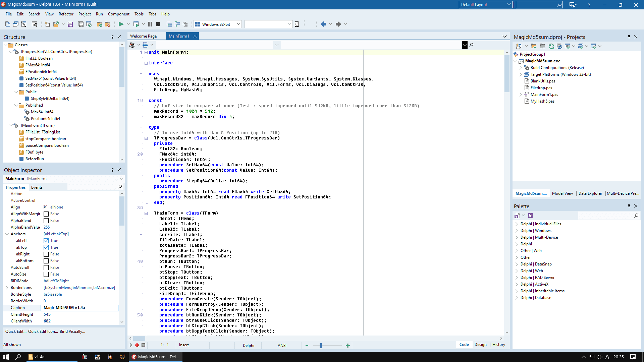Image resolution: width=644 pixels, height=362 pixels.
Task: Click Remove Project icon in Projects panel
Action: coord(542,46)
